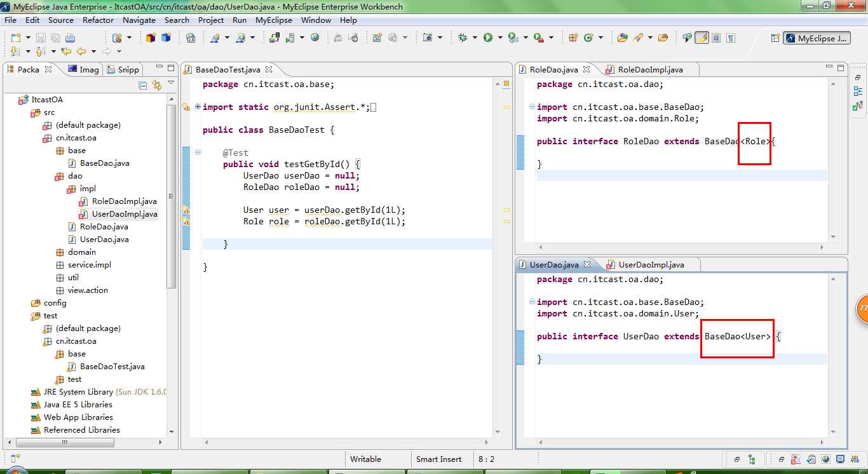The width and height of the screenshot is (868, 474).
Task: Click Smart Insert status bar entry
Action: [439, 459]
